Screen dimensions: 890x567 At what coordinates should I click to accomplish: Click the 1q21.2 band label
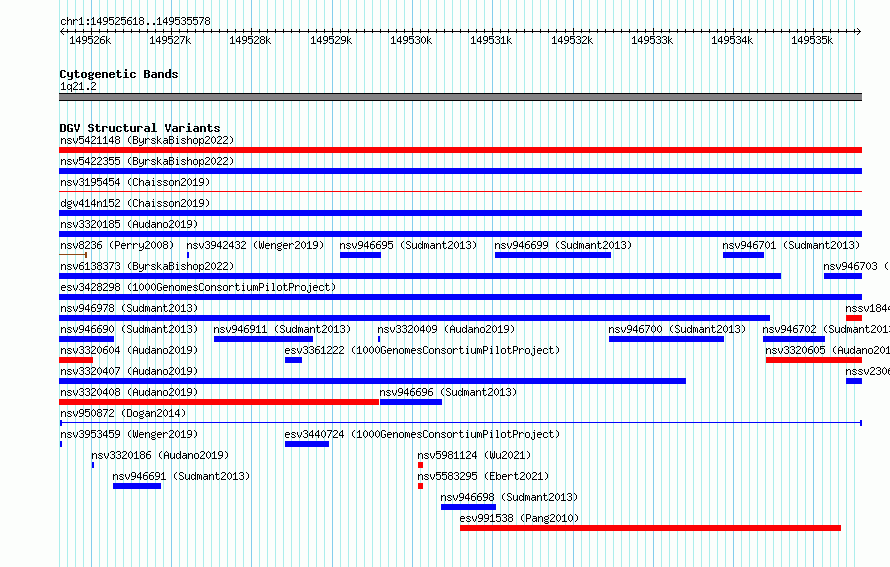point(78,86)
